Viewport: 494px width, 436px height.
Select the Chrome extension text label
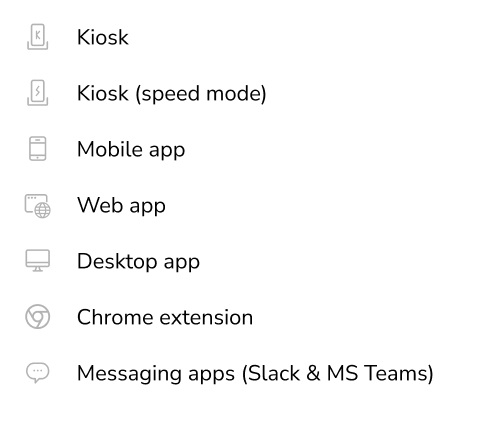tap(165, 317)
